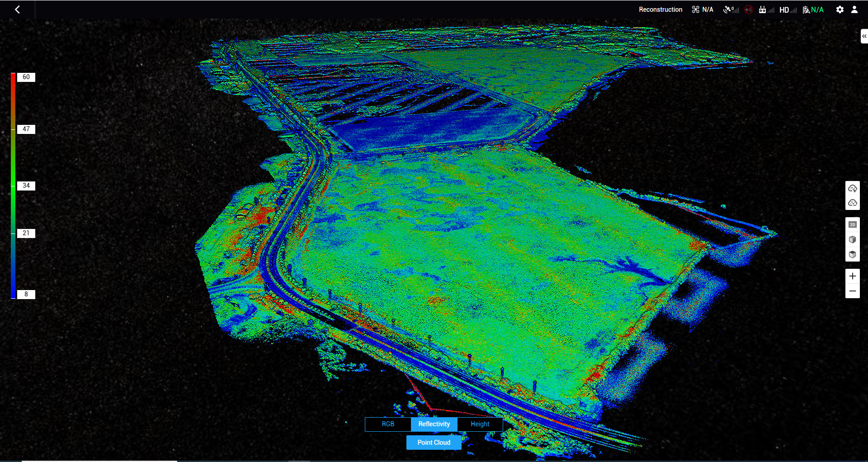Click the remote controller signal icon
Image resolution: width=868 pixels, height=462 pixels.
point(766,10)
